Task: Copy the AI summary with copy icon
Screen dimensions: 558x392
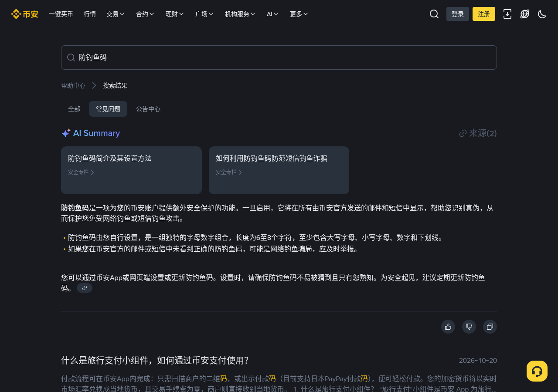Action: [490, 327]
